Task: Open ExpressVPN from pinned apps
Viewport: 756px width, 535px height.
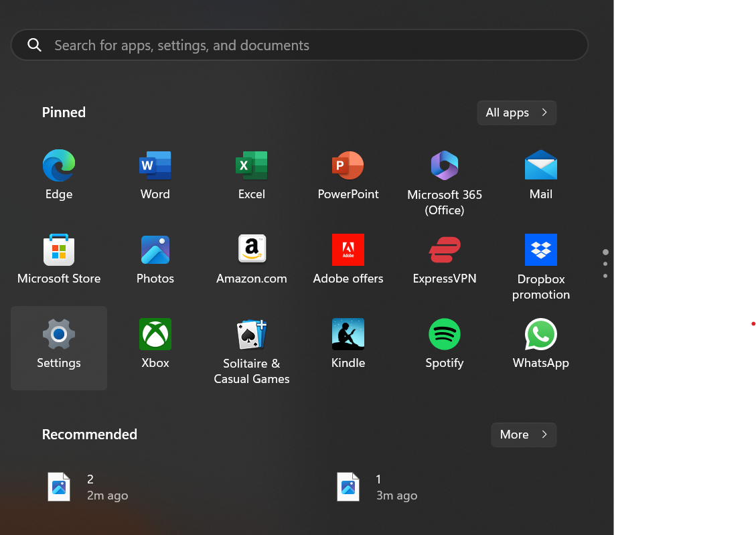Action: coord(444,250)
